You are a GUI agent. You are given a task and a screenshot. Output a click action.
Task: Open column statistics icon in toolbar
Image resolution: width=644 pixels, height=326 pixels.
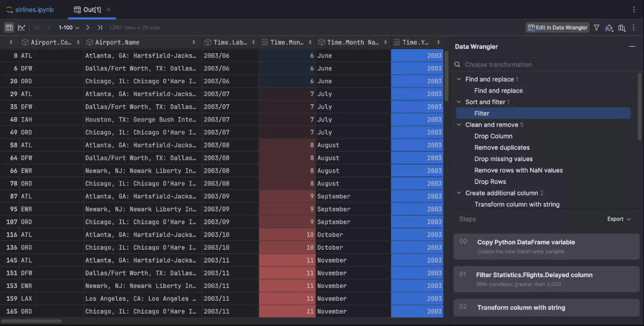[621, 27]
